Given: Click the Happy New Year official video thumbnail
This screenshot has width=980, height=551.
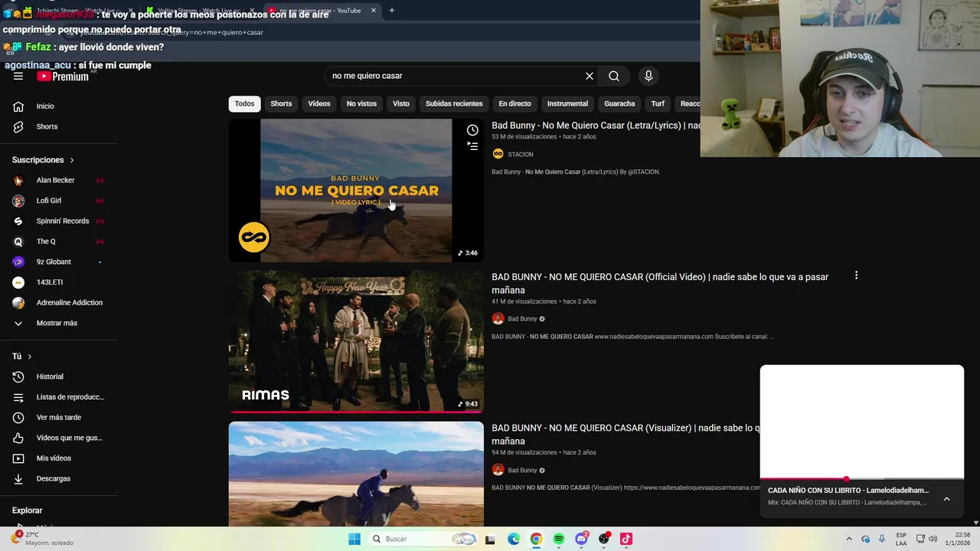Looking at the screenshot, I should 356,341.
